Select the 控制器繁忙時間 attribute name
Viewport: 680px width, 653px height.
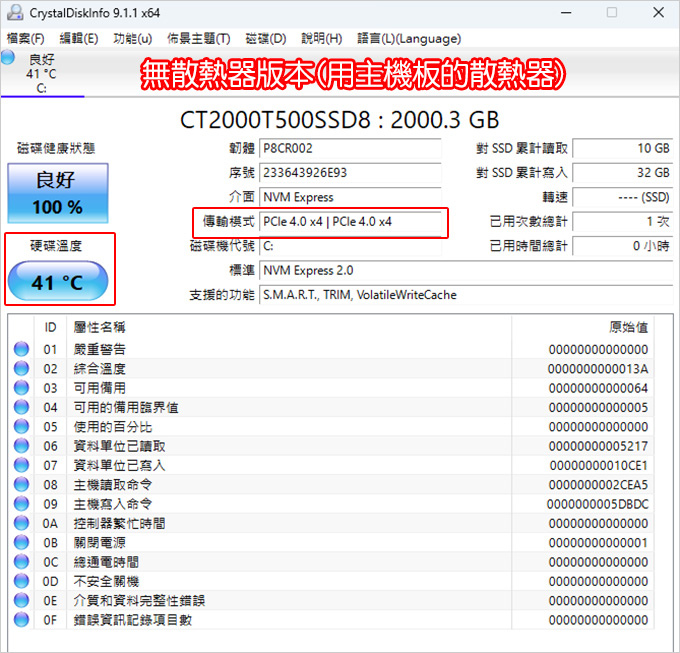119,523
